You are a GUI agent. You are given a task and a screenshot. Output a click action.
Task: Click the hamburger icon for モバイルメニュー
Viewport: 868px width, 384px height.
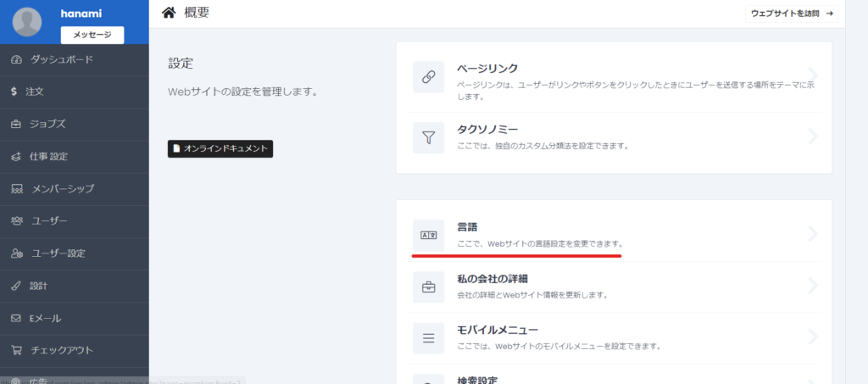pyautogui.click(x=428, y=338)
